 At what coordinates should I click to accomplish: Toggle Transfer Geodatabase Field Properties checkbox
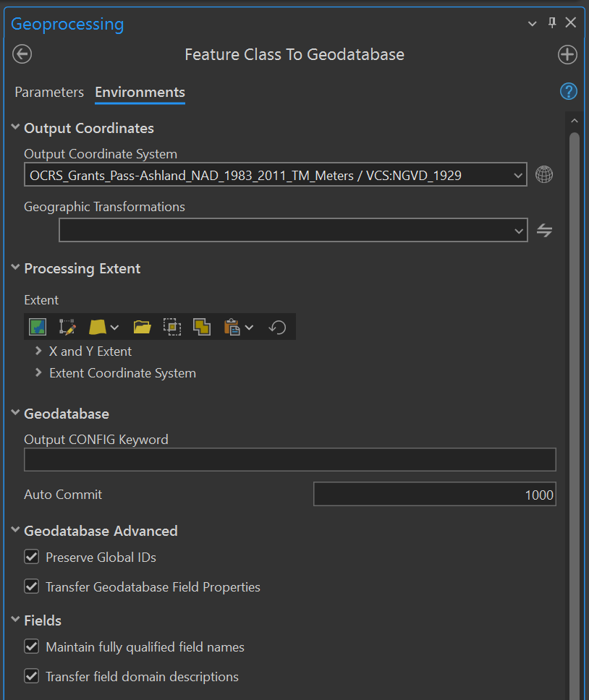point(32,586)
